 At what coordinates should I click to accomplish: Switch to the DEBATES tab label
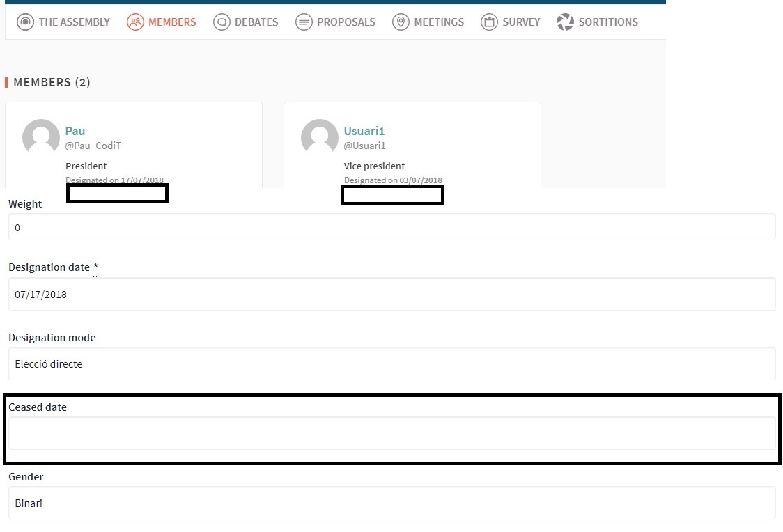point(256,22)
